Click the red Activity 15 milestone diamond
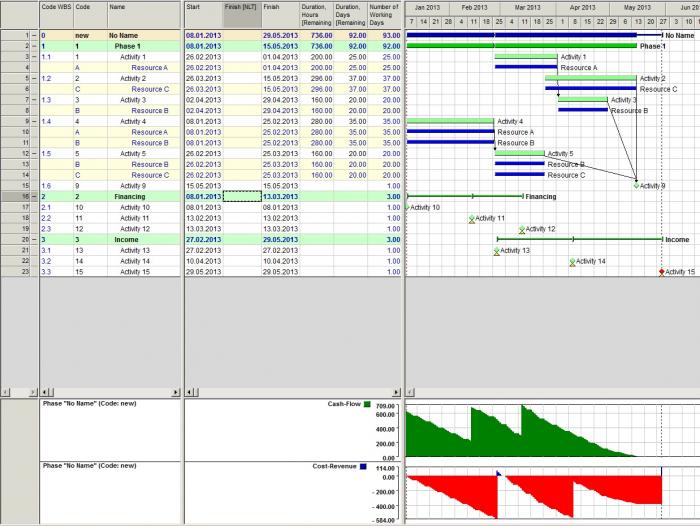This screenshot has height=526, width=700. click(x=662, y=272)
